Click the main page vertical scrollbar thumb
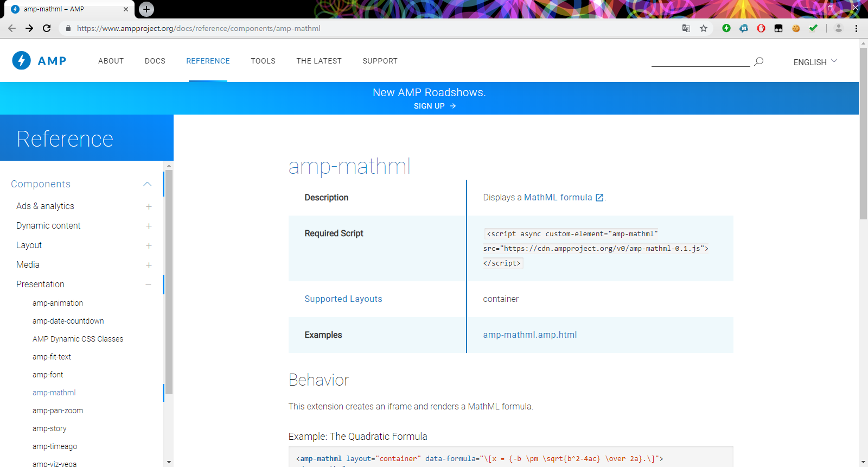Viewport: 868px width, 467px height. point(863,134)
